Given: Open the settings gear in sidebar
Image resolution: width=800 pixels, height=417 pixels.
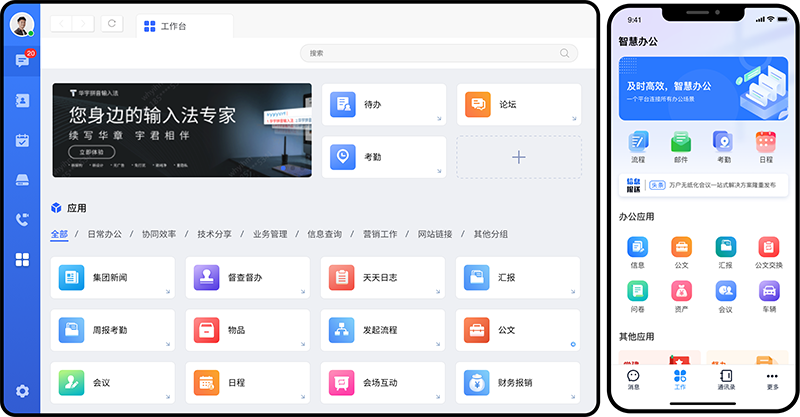Looking at the screenshot, I should [21, 391].
